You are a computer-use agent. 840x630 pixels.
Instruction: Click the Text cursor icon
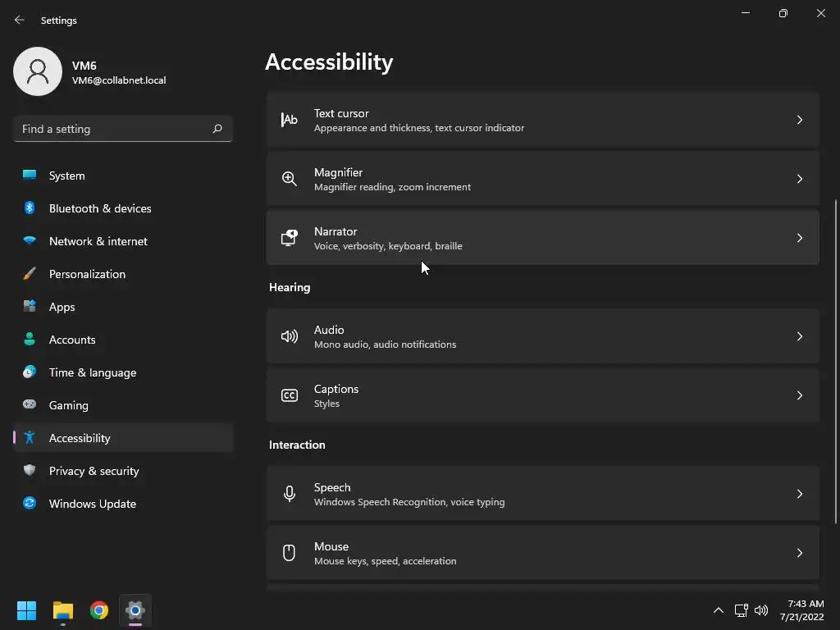coord(289,120)
